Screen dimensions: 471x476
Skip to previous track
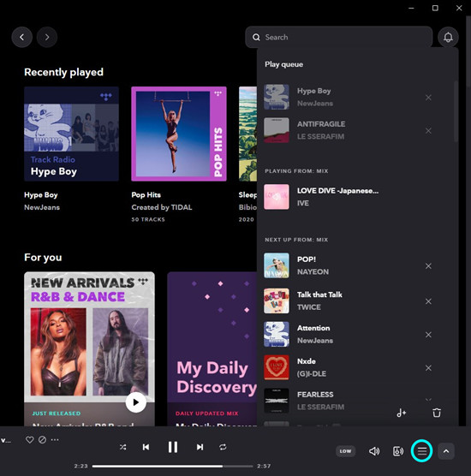pyautogui.click(x=146, y=447)
